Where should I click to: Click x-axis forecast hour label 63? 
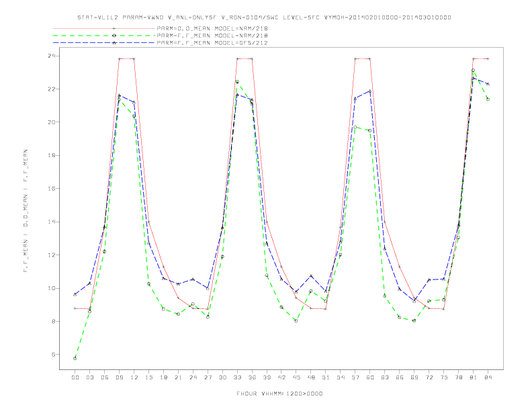(x=385, y=377)
